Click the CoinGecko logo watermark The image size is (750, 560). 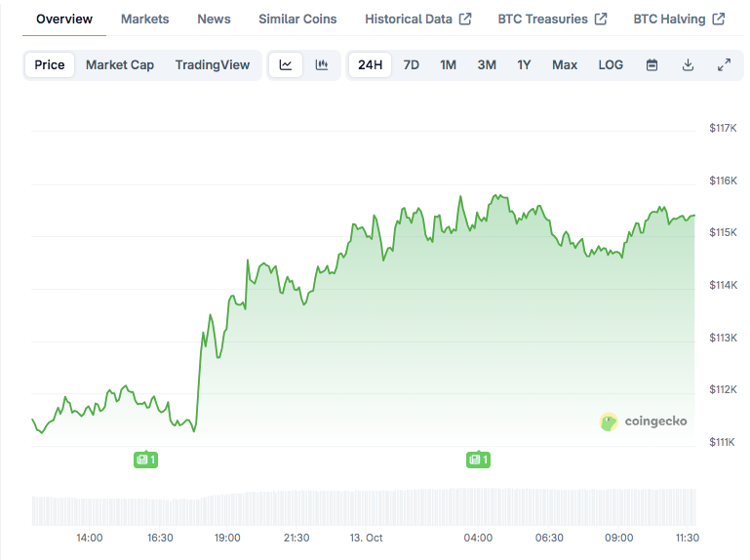click(x=644, y=421)
